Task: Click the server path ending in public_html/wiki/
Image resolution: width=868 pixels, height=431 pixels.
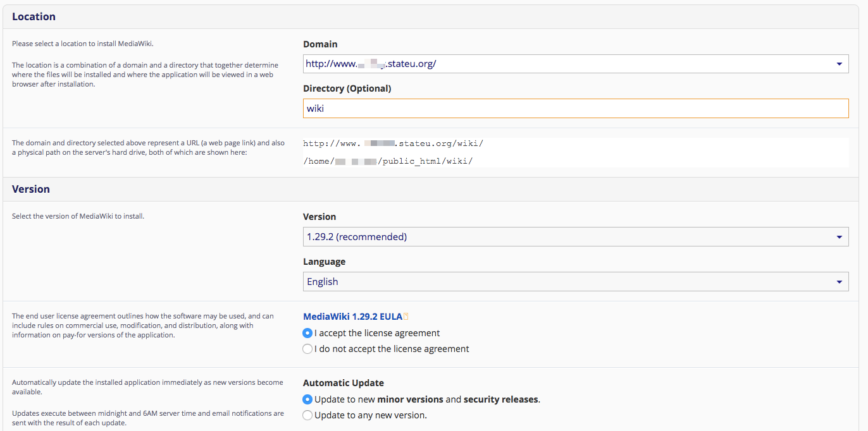Action: click(x=388, y=161)
